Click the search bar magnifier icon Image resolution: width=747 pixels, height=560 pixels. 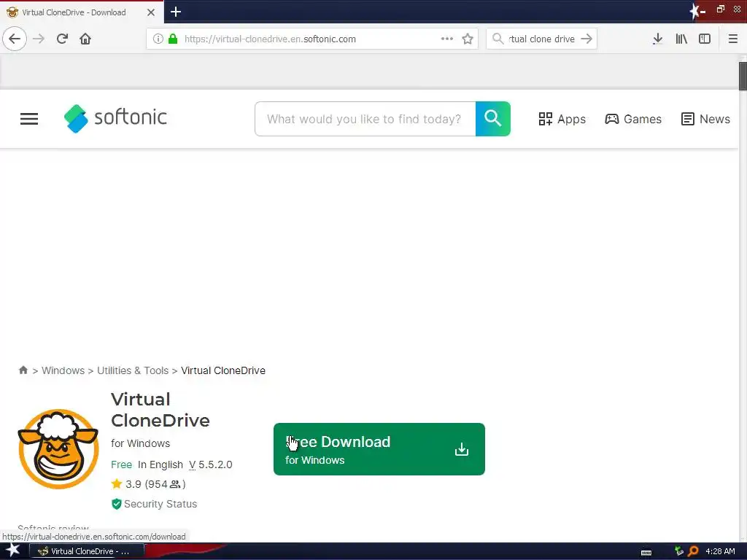coord(498,39)
